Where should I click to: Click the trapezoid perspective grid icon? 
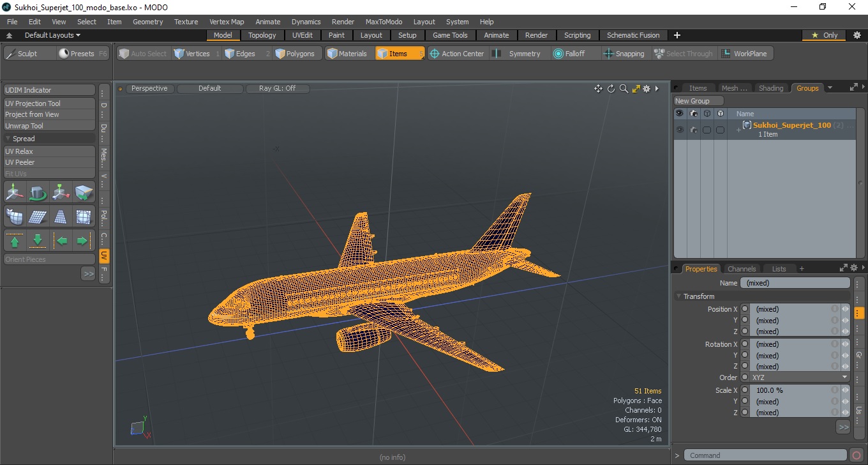click(61, 217)
